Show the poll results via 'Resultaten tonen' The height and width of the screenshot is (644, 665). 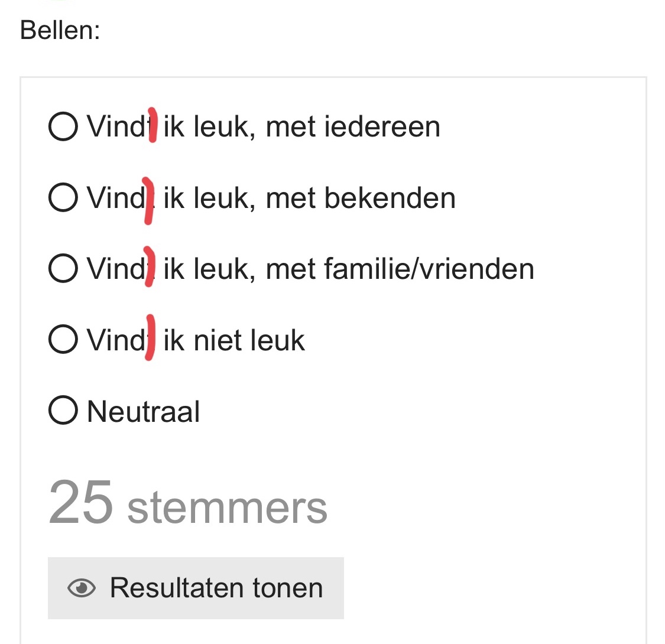pyautogui.click(x=196, y=588)
